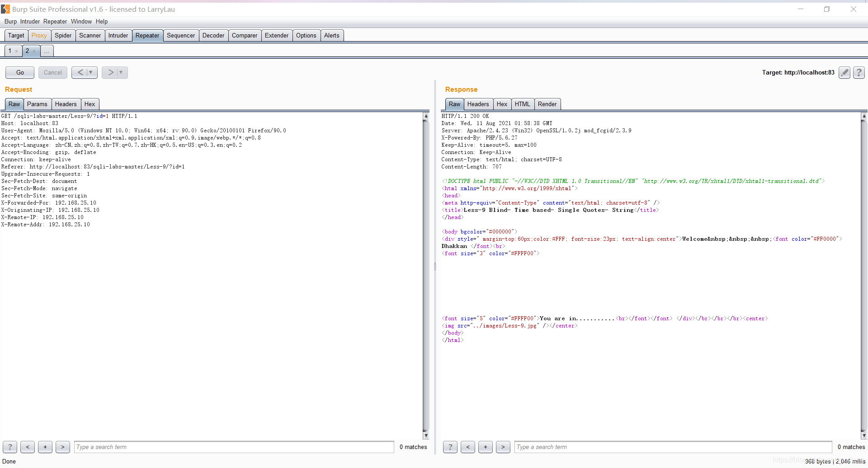Click the plus button in request search bar
This screenshot has height=468, width=868.
[x=45, y=447]
